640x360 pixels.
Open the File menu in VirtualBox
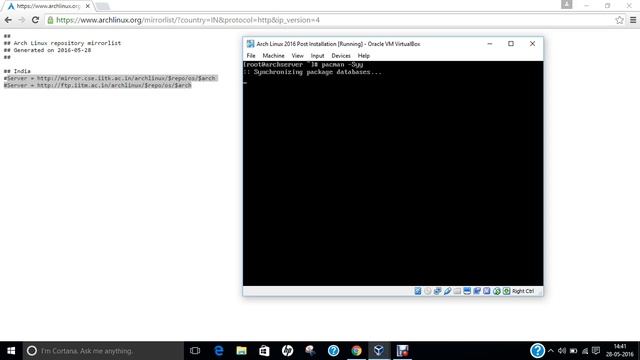[251, 56]
